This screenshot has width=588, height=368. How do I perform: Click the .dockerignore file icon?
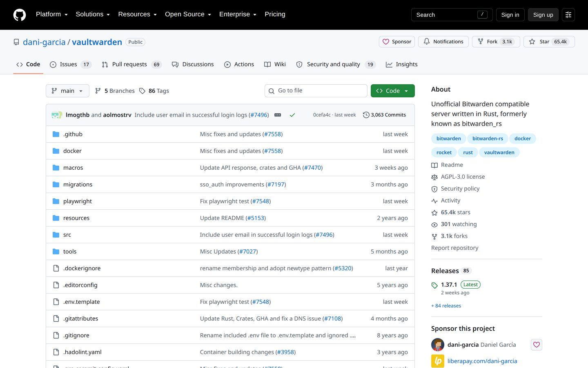tap(56, 268)
